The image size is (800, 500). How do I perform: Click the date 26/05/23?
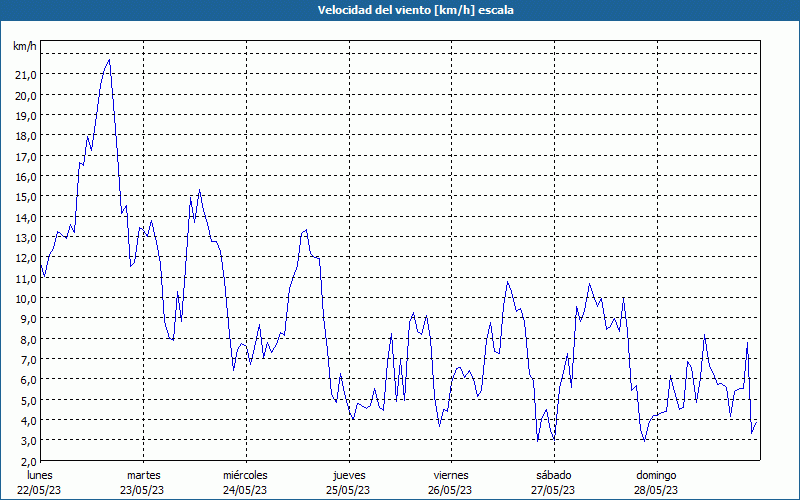[x=451, y=490]
